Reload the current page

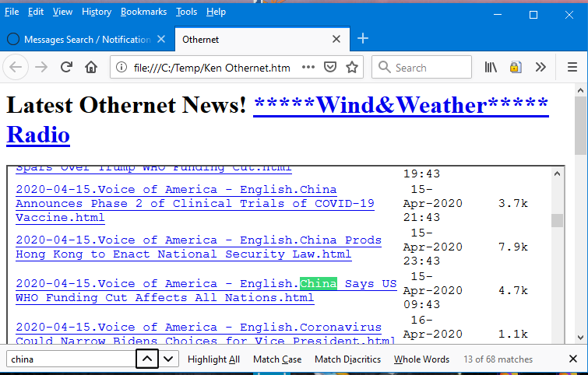coord(66,68)
